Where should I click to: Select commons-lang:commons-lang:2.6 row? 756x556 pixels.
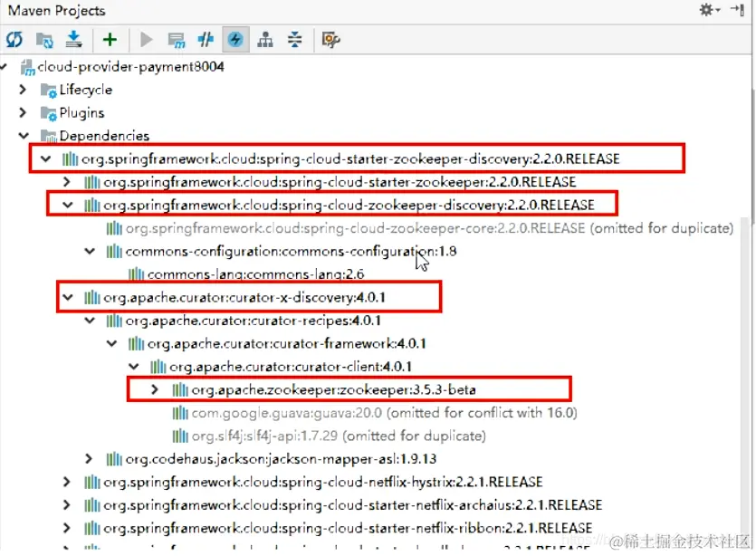[246, 274]
